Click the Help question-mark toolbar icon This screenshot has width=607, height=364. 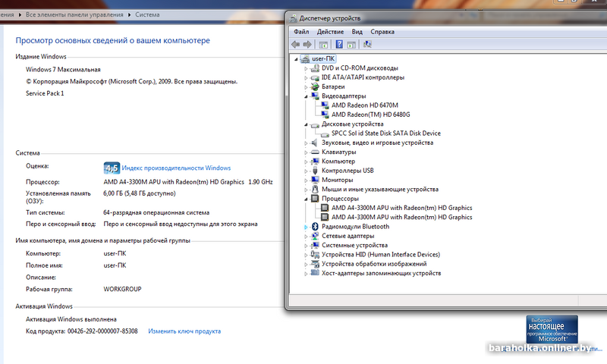pos(339,45)
